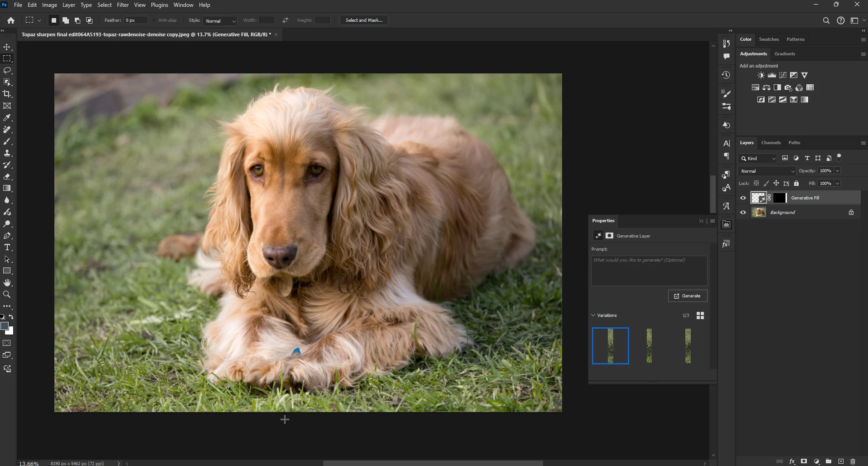Choose the Crop tool
This screenshot has height=466, width=868.
(x=7, y=94)
